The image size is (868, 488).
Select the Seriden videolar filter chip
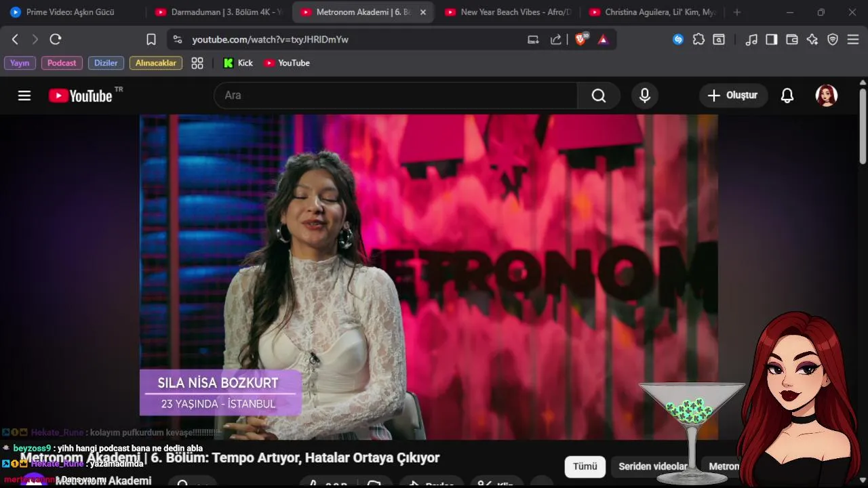pos(653,466)
